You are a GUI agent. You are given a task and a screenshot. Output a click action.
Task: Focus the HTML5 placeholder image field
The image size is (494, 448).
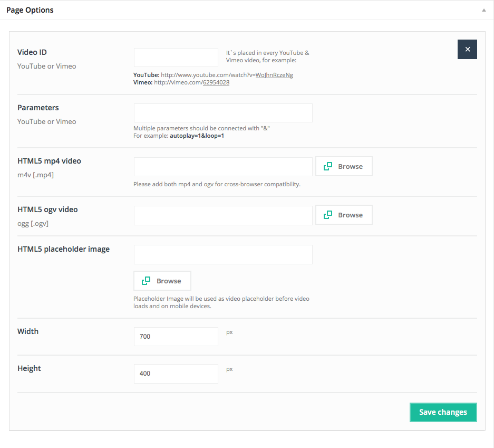click(223, 254)
